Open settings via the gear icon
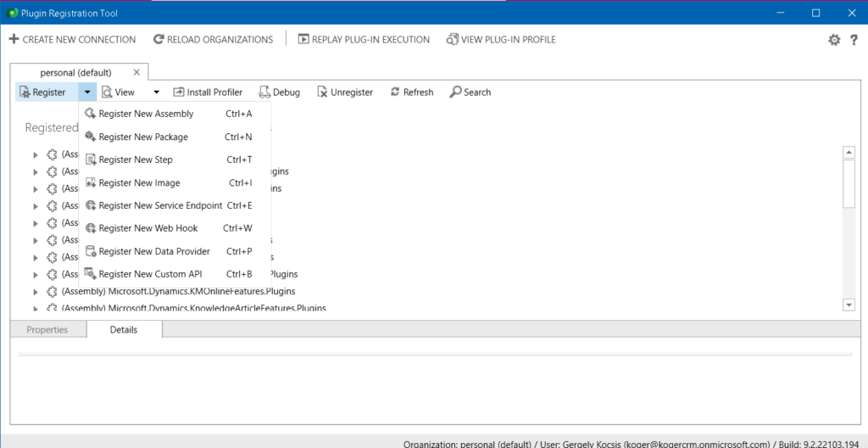Image resolution: width=868 pixels, height=448 pixels. tap(834, 40)
